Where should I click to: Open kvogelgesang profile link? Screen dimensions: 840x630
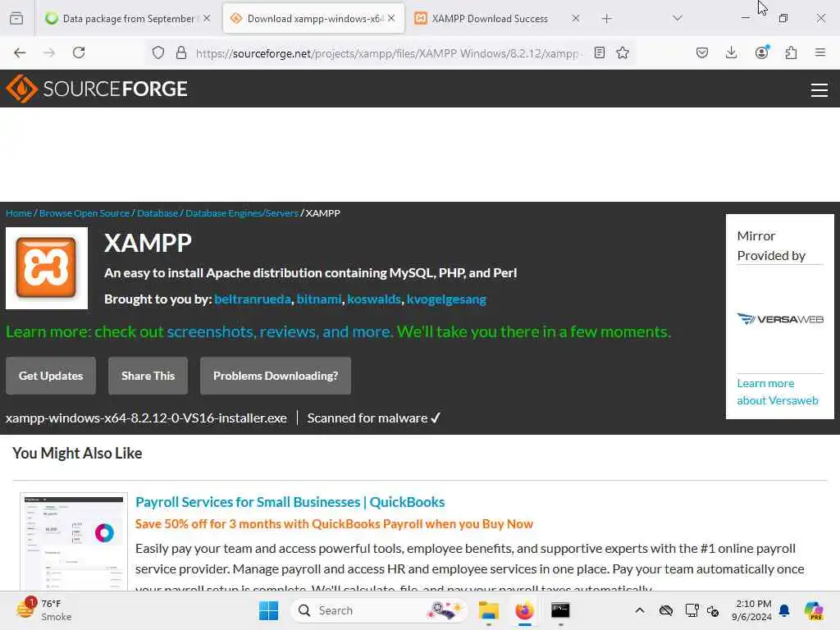point(446,299)
